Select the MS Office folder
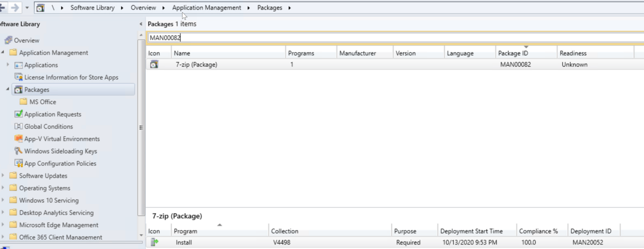This screenshot has width=644, height=249. pos(42,102)
